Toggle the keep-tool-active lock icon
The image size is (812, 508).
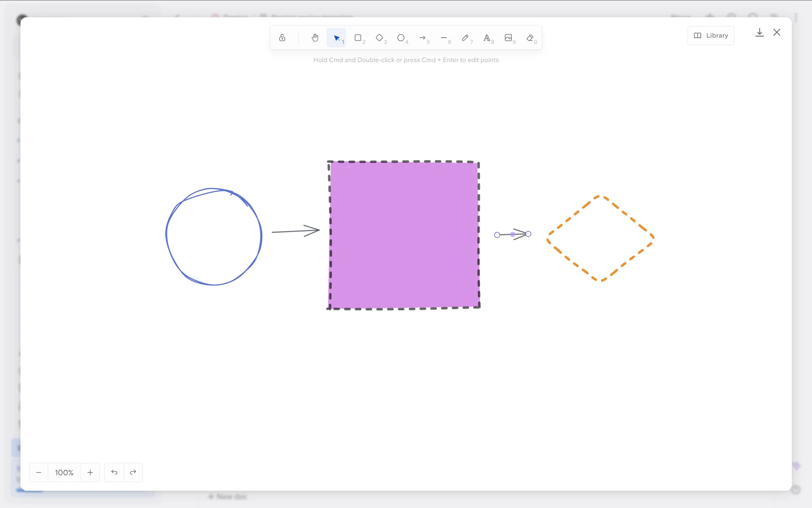(x=282, y=38)
